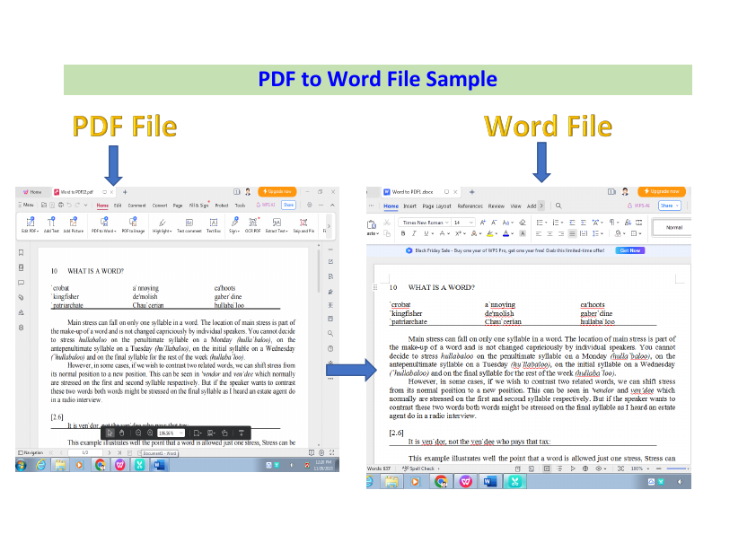Click the Upgrade now button
756x534 pixels.
(x=277, y=191)
